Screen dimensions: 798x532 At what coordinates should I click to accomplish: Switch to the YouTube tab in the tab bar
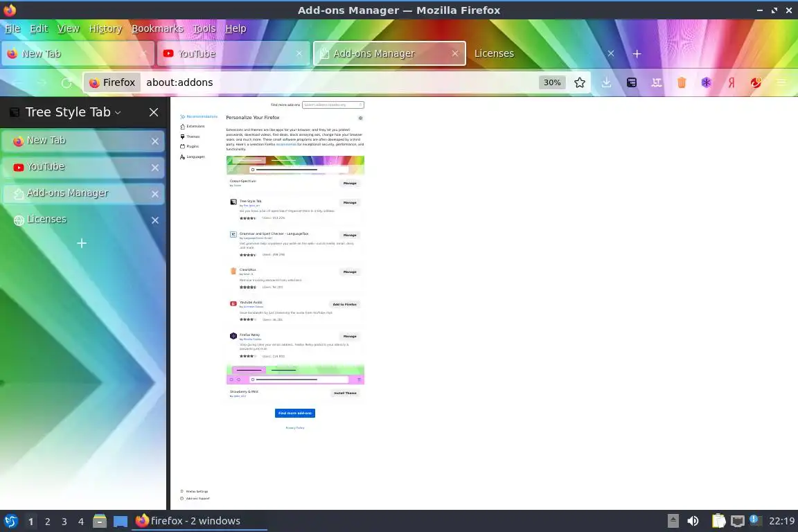pyautogui.click(x=233, y=53)
